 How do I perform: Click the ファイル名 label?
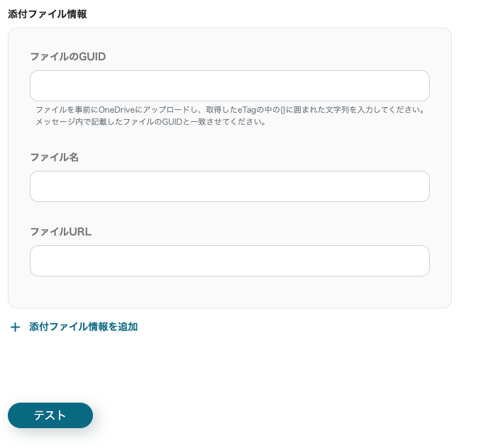pyautogui.click(x=54, y=157)
